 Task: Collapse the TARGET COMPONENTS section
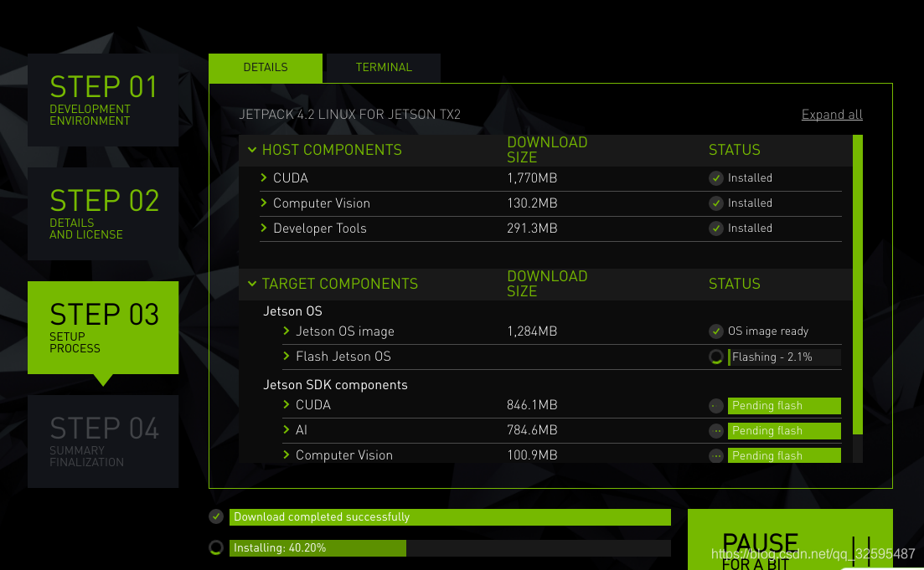tap(252, 283)
